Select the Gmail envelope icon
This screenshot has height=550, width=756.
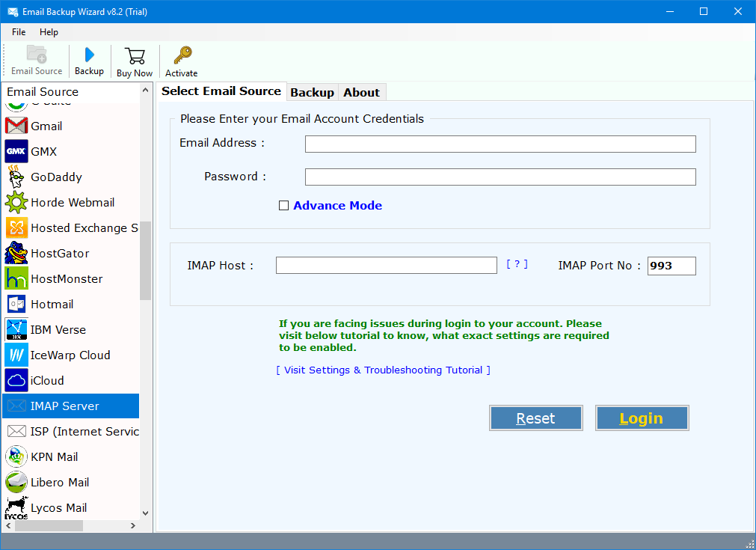[16, 126]
